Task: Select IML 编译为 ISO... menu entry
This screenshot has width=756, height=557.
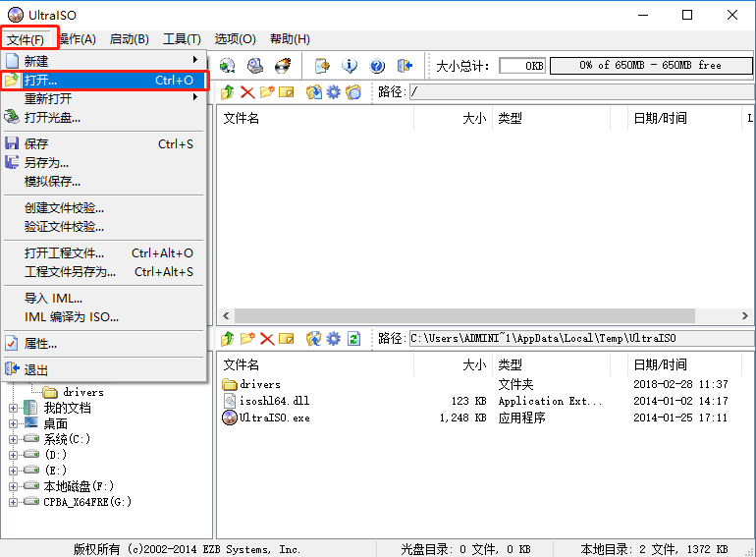Action: [x=104, y=317]
